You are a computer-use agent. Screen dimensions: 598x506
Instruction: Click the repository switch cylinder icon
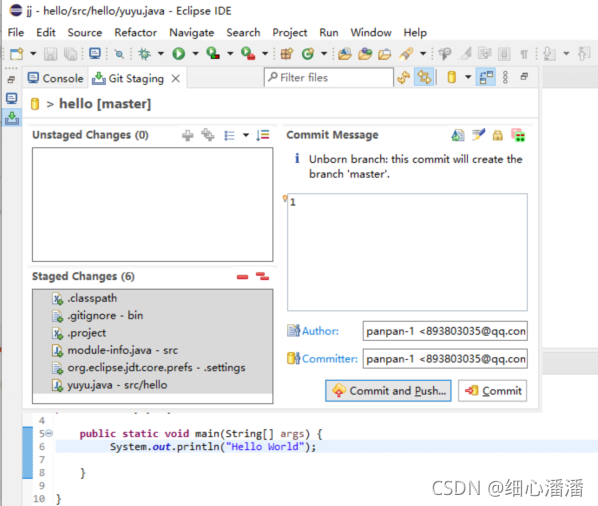452,77
